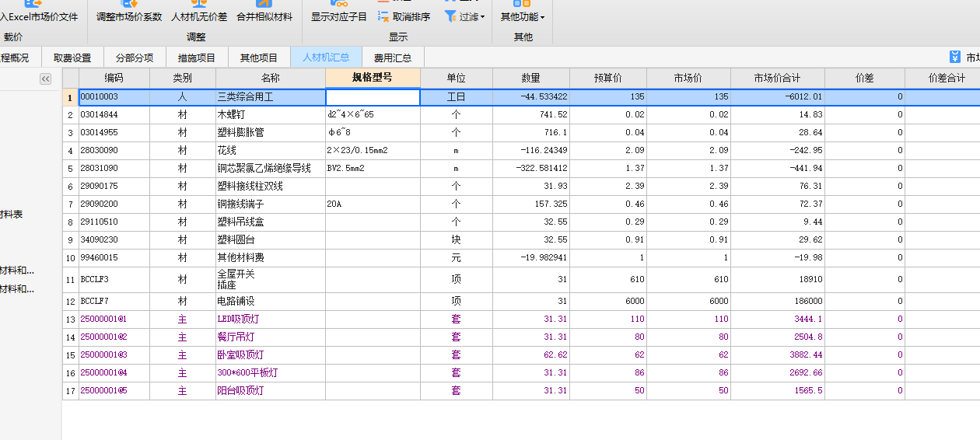
Task: Select the cell 三类综合用工
Action: (271, 97)
